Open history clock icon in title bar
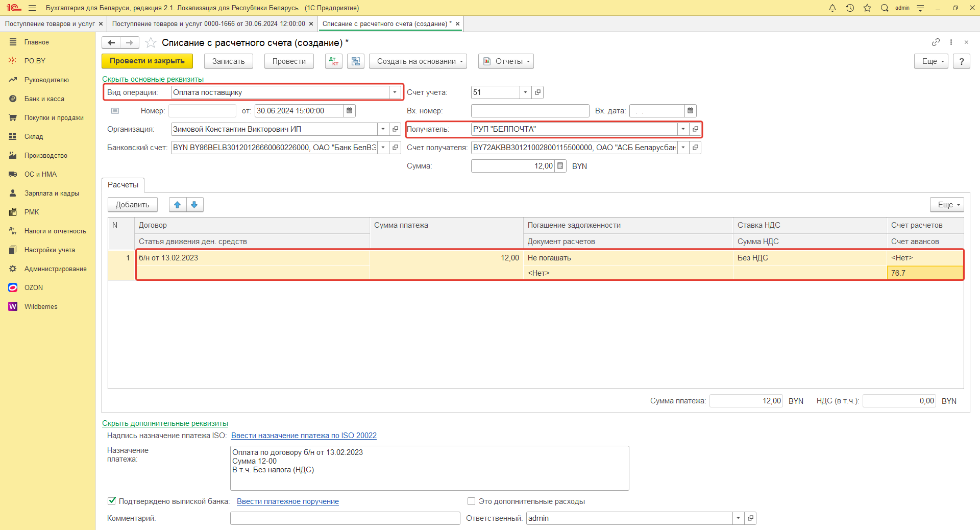 pyautogui.click(x=850, y=8)
